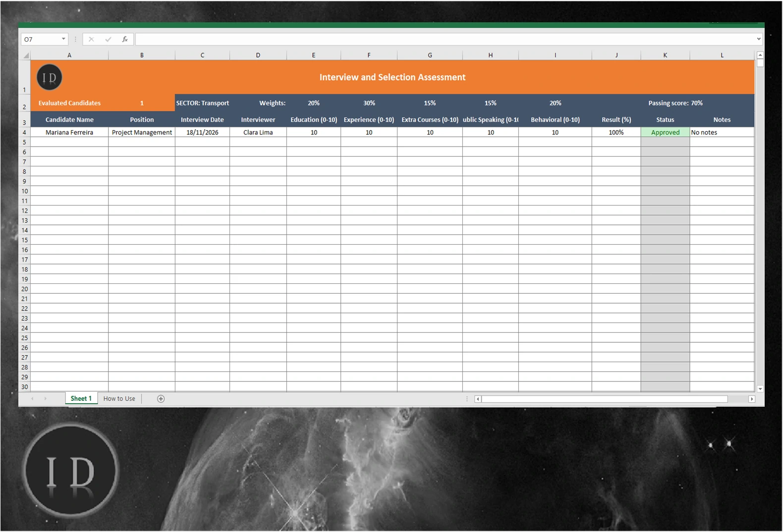Image resolution: width=783 pixels, height=532 pixels.
Task: Select the 100% result cell
Action: [x=616, y=132]
